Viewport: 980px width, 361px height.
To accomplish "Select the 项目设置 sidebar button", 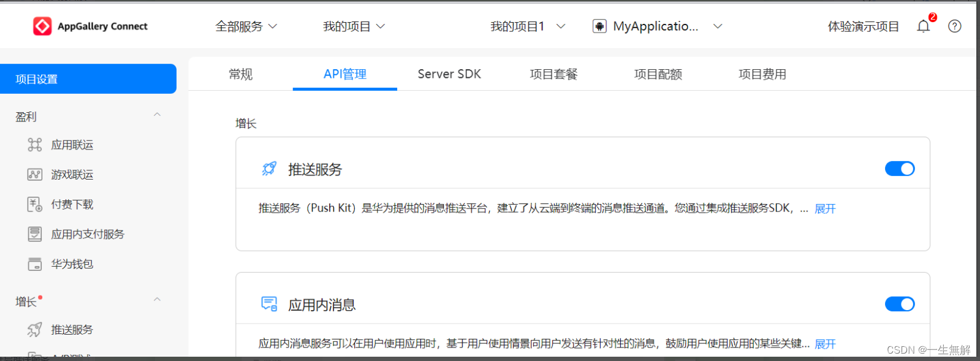I will coord(88,79).
